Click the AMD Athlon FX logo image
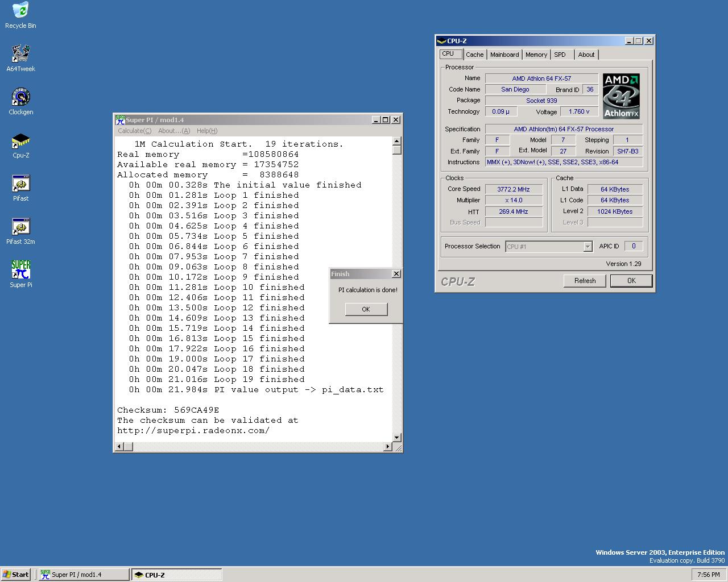 [x=621, y=95]
